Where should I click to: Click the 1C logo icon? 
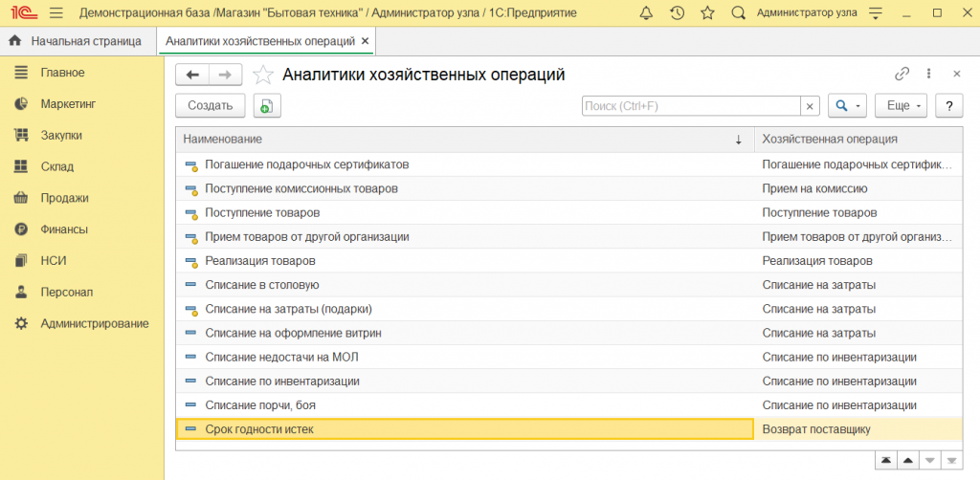click(22, 13)
